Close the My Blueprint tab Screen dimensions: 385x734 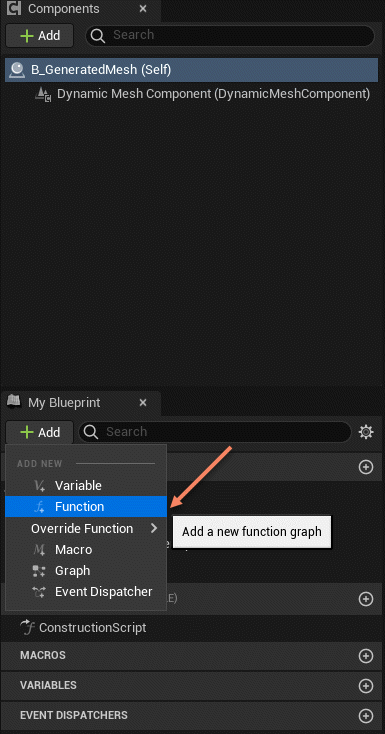click(143, 403)
